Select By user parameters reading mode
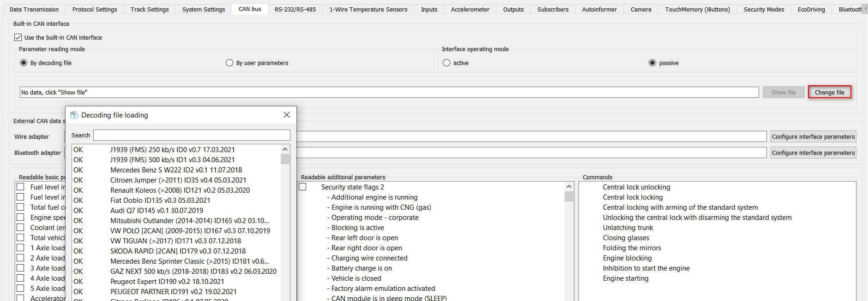 (x=229, y=63)
